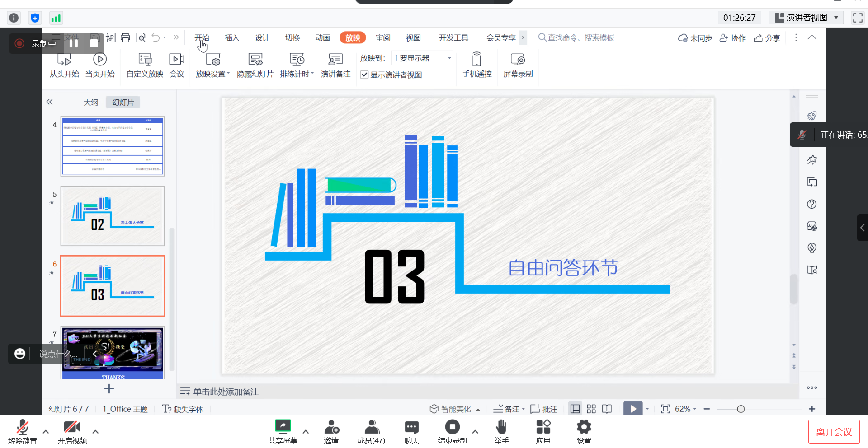
Task: Click the 从头开始 slideshow icon
Action: tap(64, 60)
